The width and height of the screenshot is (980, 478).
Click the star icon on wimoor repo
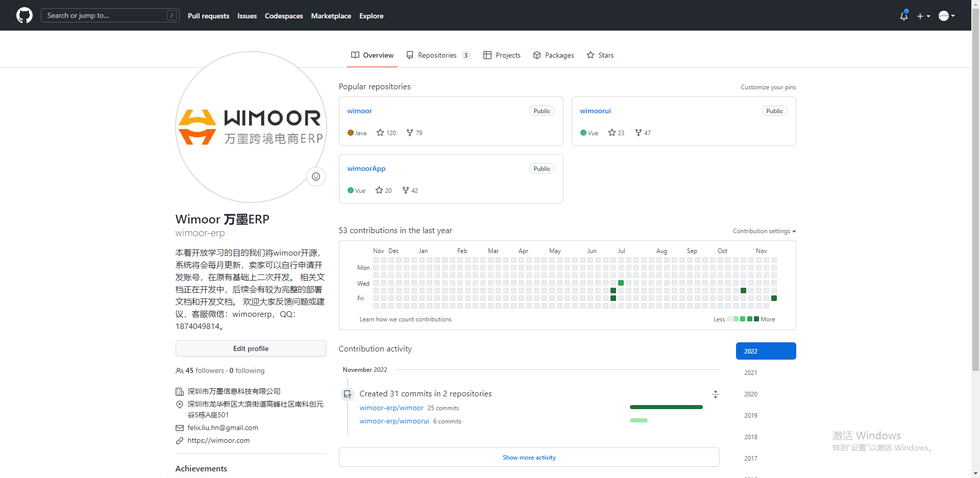(x=380, y=133)
